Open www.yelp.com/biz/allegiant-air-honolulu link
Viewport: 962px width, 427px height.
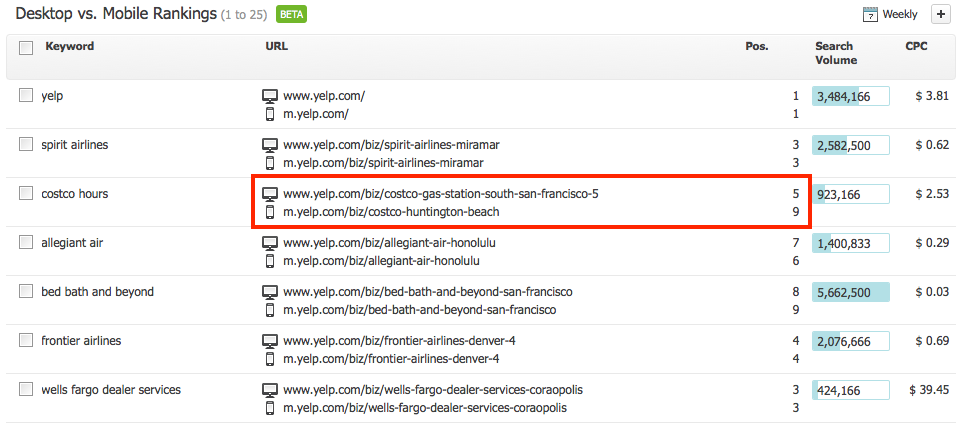(x=390, y=243)
